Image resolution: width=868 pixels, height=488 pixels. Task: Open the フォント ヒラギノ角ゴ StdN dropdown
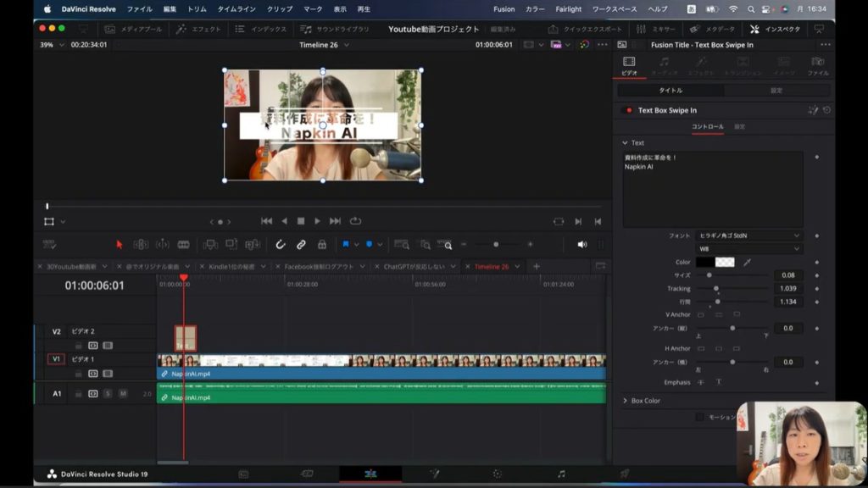tap(748, 236)
